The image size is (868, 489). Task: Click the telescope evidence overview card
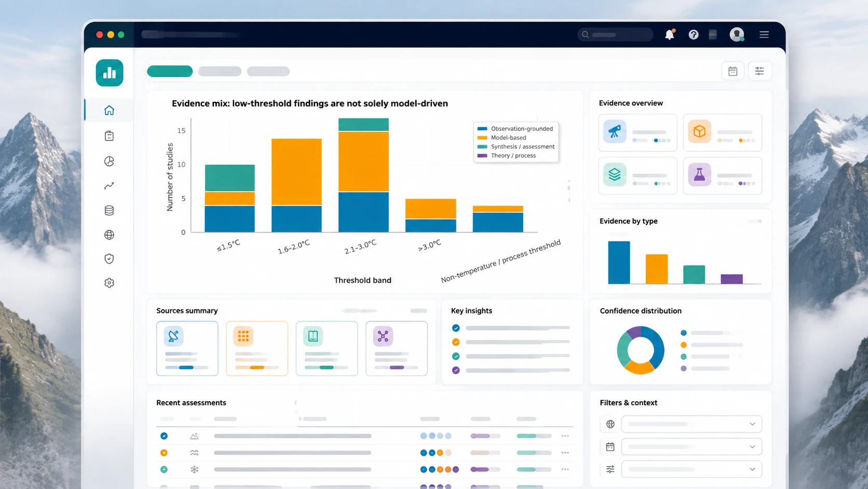(638, 133)
